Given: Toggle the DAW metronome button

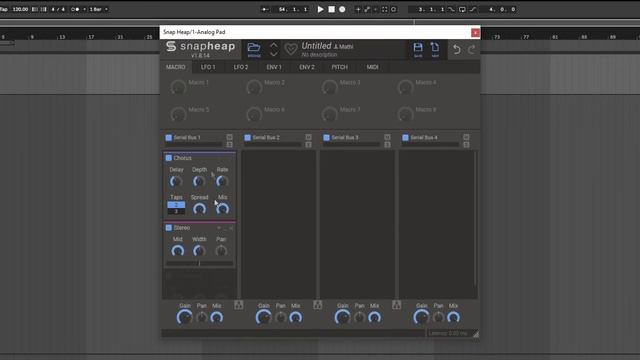Looking at the screenshot, I should tap(75, 9).
